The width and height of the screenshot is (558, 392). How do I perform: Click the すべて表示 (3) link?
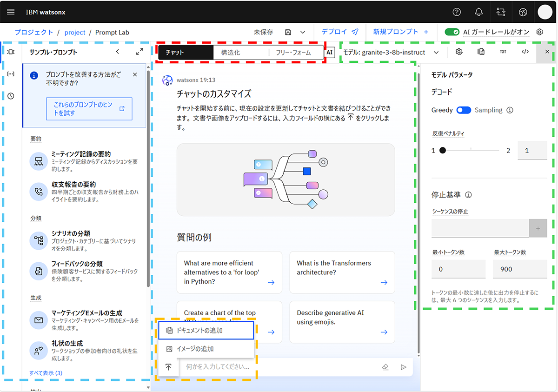(46, 373)
